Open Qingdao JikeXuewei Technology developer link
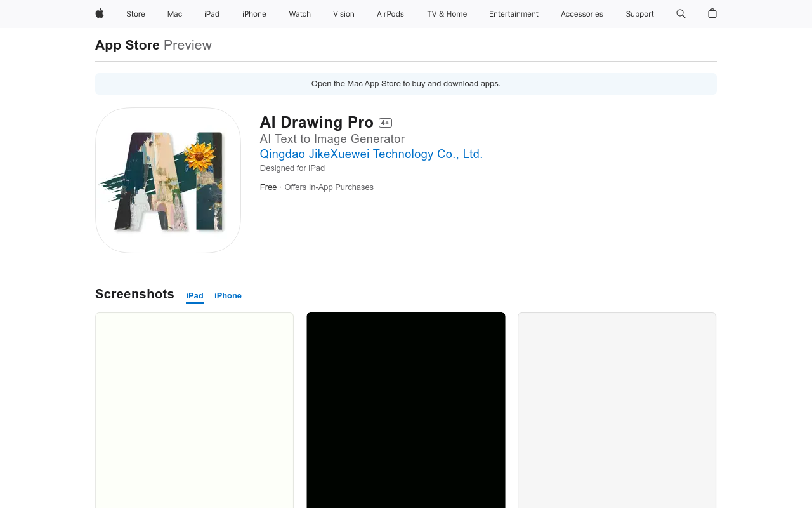Viewport: 812px width, 508px height. click(371, 154)
